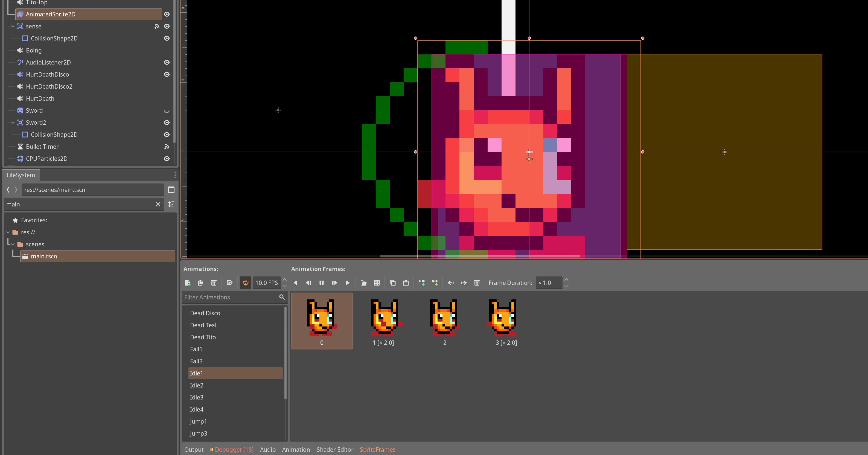Viewport: 868px width, 455px height.
Task: Collapse the sense node
Action: coord(13,26)
